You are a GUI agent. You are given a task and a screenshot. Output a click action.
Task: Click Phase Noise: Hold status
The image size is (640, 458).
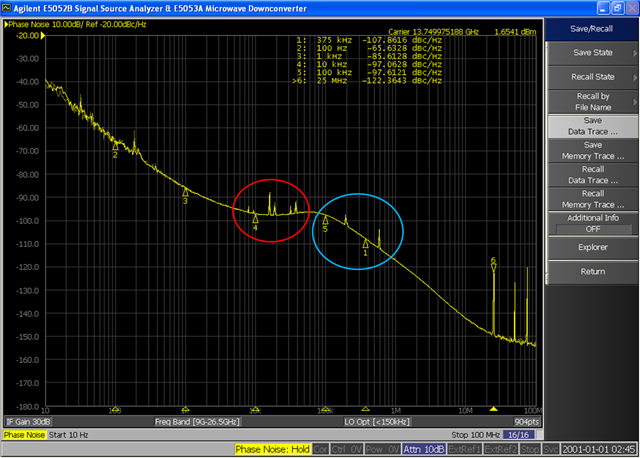272,449
